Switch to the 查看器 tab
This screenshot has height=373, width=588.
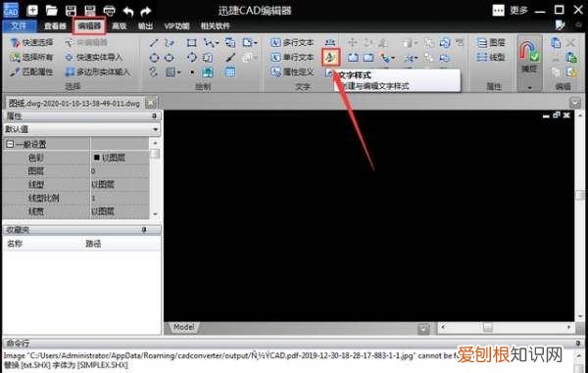[x=55, y=25]
